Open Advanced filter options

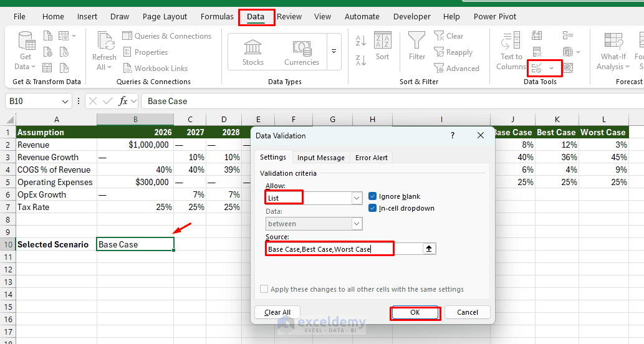coord(457,68)
